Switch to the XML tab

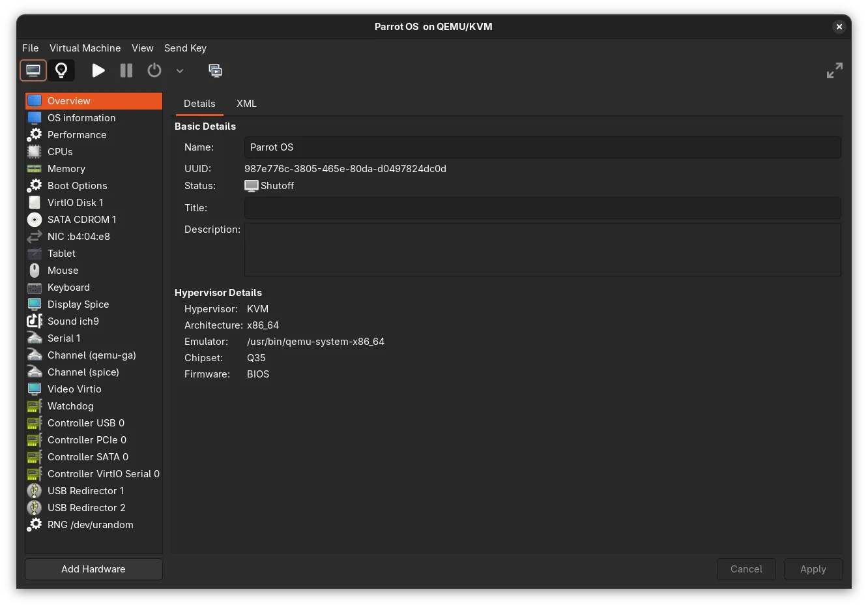click(246, 104)
